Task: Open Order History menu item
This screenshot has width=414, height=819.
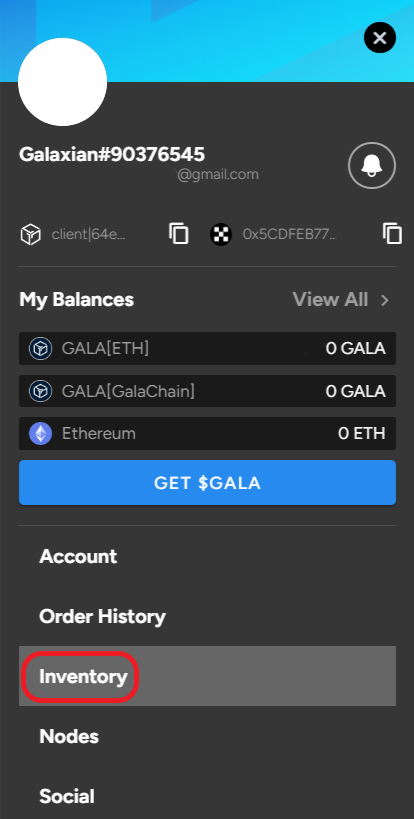Action: point(102,616)
